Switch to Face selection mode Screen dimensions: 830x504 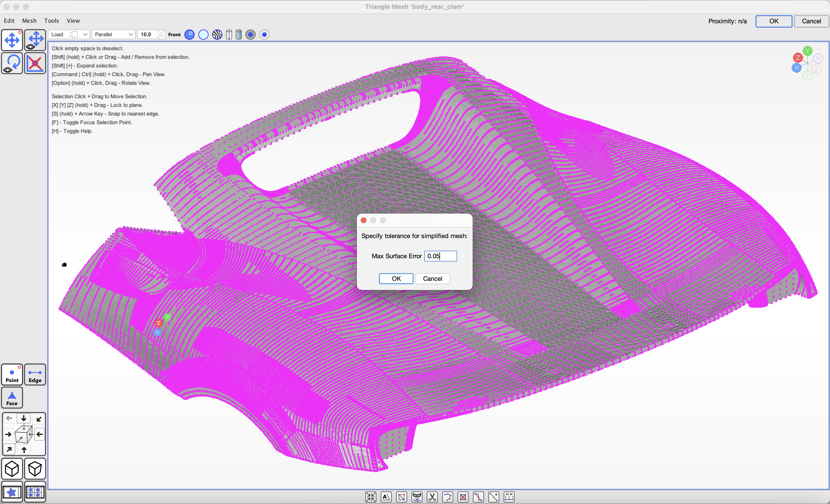(x=12, y=398)
